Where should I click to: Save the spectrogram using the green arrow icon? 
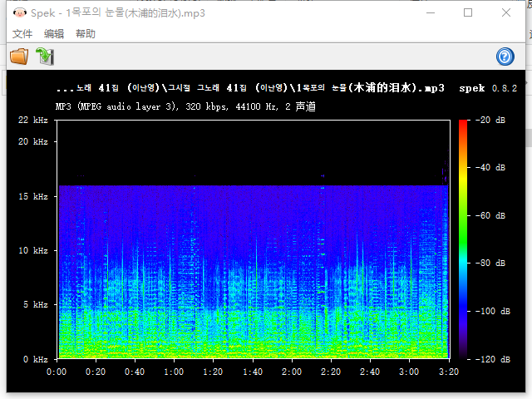(45, 57)
